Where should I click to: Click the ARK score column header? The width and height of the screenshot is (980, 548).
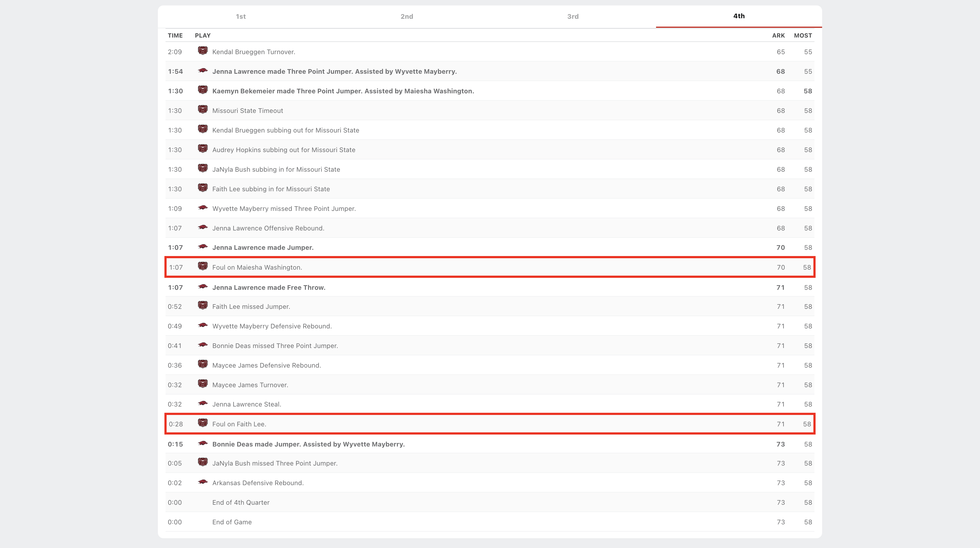[778, 35]
